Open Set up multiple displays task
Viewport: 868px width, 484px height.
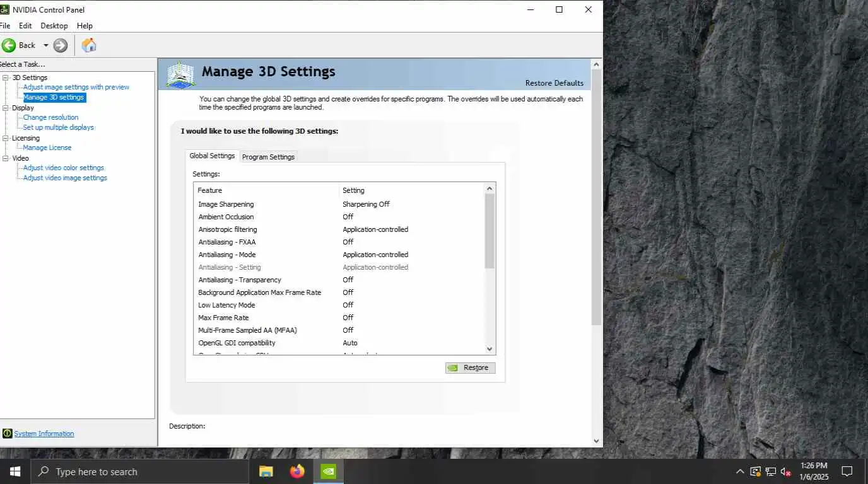tap(58, 127)
